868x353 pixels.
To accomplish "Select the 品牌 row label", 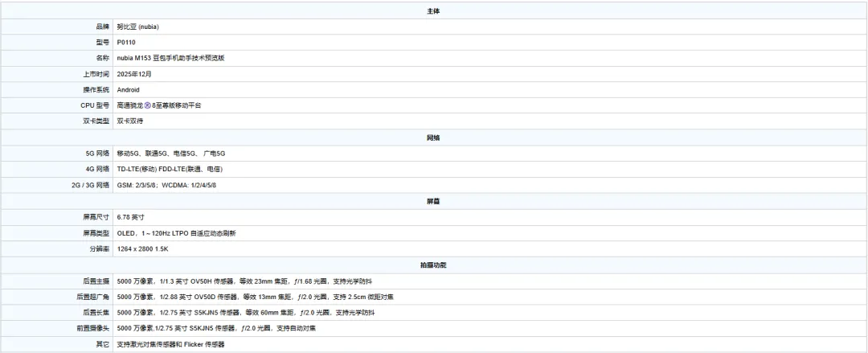I will (x=102, y=27).
